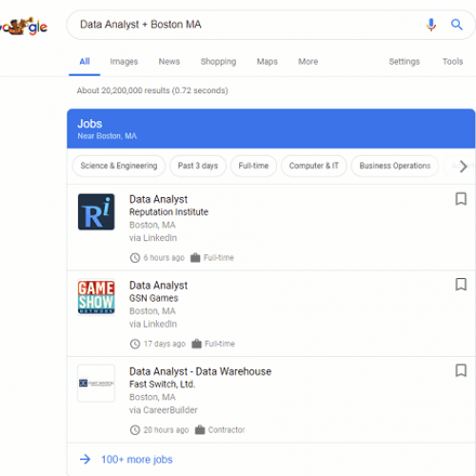The height and width of the screenshot is (476, 476).
Task: Click the briefcase icon next to Contractor
Action: pyautogui.click(x=200, y=429)
